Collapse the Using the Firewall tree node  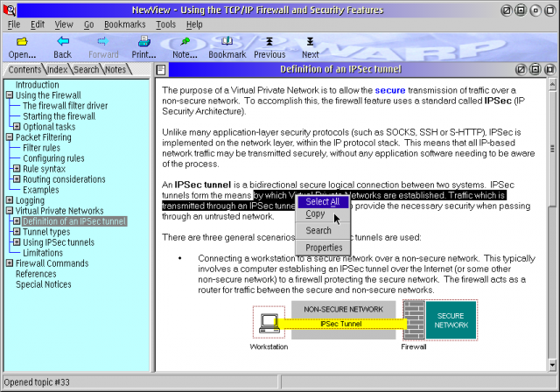click(x=10, y=95)
